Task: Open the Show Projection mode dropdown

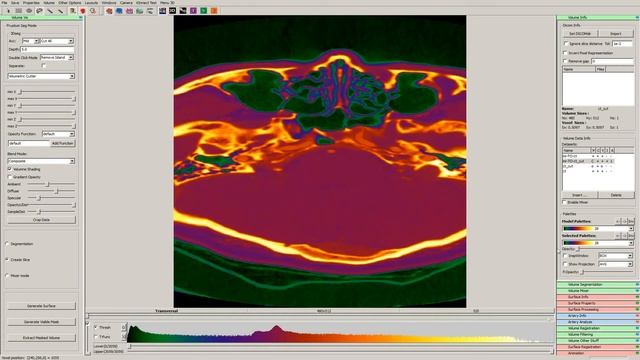Action: (x=616, y=264)
